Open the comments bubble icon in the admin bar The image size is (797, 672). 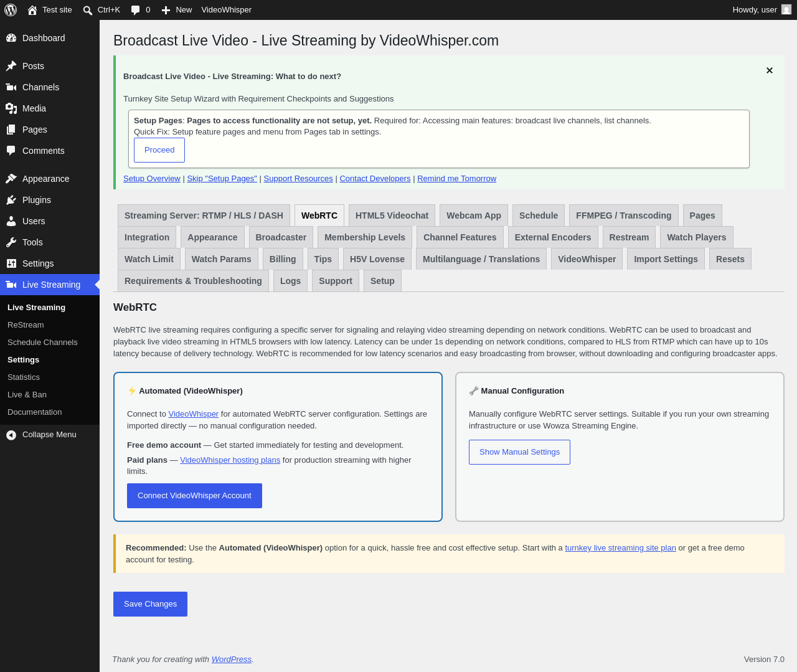coord(135,10)
